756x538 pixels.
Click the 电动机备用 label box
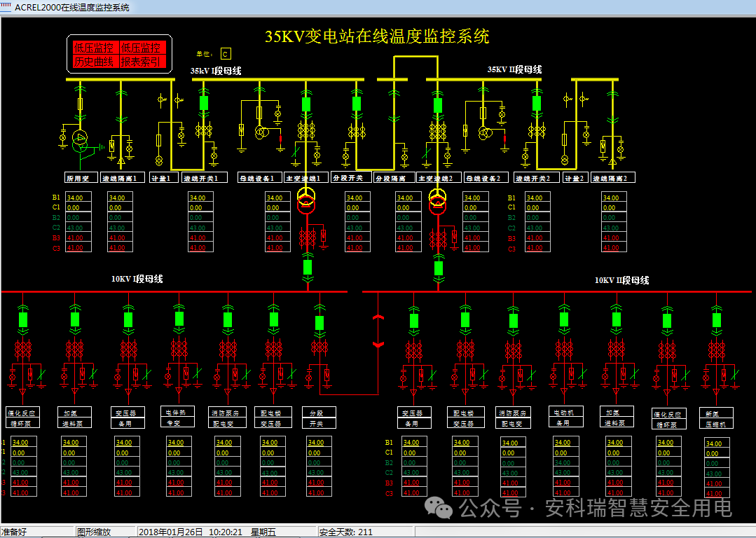point(566,417)
